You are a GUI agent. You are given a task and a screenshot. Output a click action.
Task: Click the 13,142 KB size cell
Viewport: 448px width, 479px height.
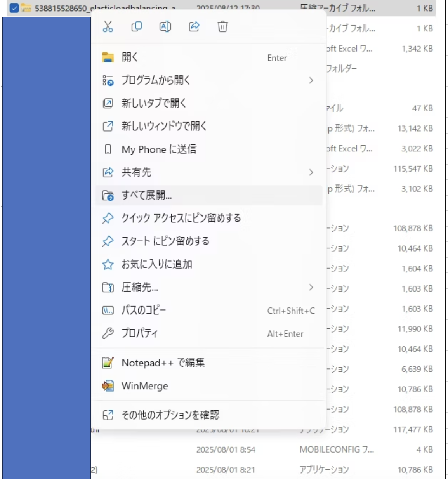click(x=415, y=128)
